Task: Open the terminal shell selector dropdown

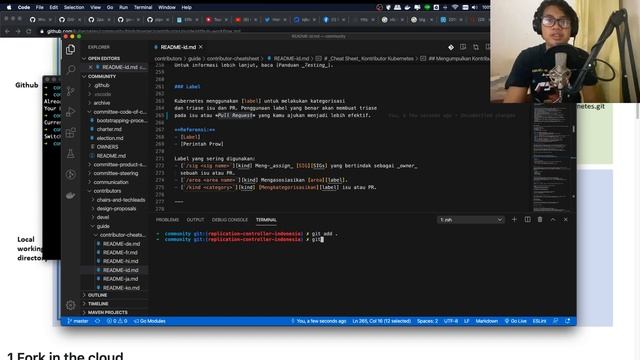Action: (471, 220)
